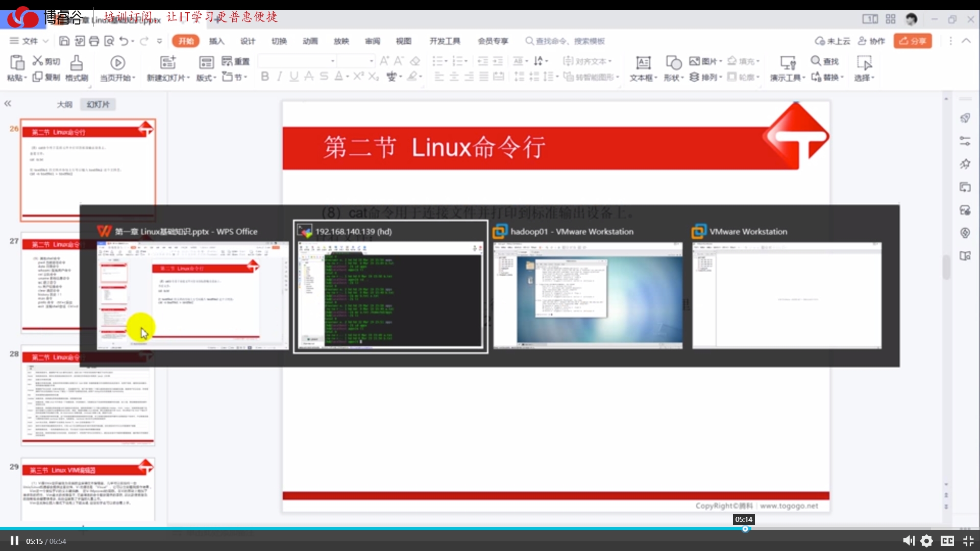Select the Format Painter (格式刷) icon

tap(77, 63)
